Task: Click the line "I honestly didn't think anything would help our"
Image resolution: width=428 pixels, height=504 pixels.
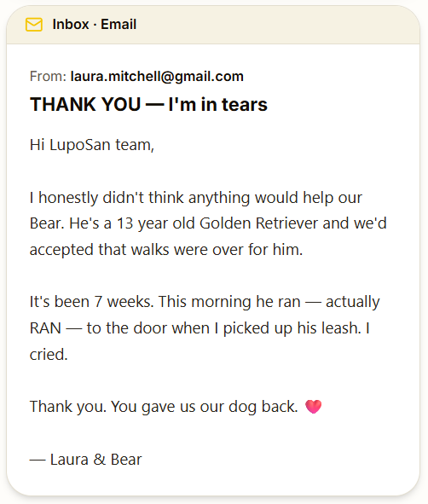Action: (x=196, y=198)
